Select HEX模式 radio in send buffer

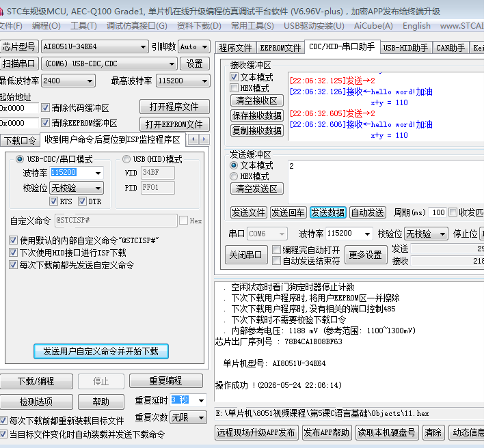click(234, 176)
